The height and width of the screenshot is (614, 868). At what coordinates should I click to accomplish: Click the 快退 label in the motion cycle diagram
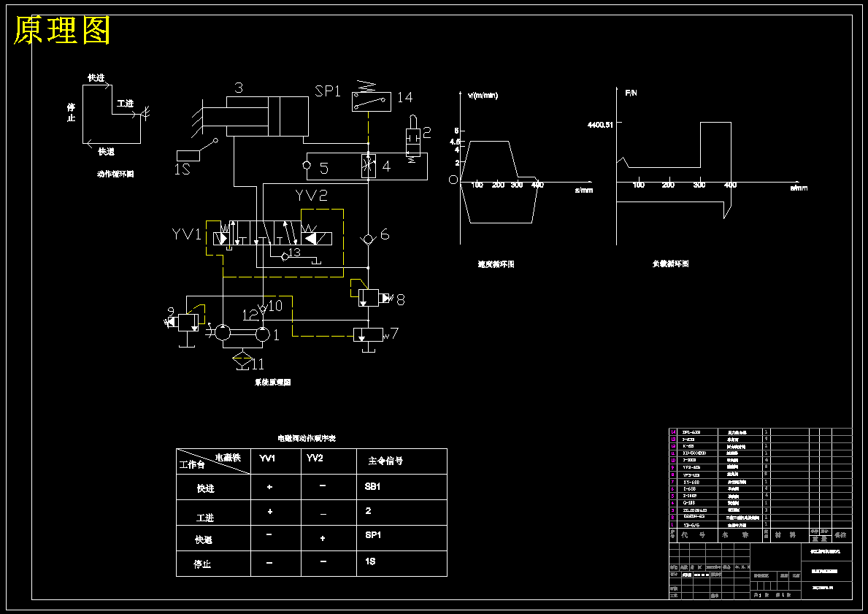click(x=107, y=151)
